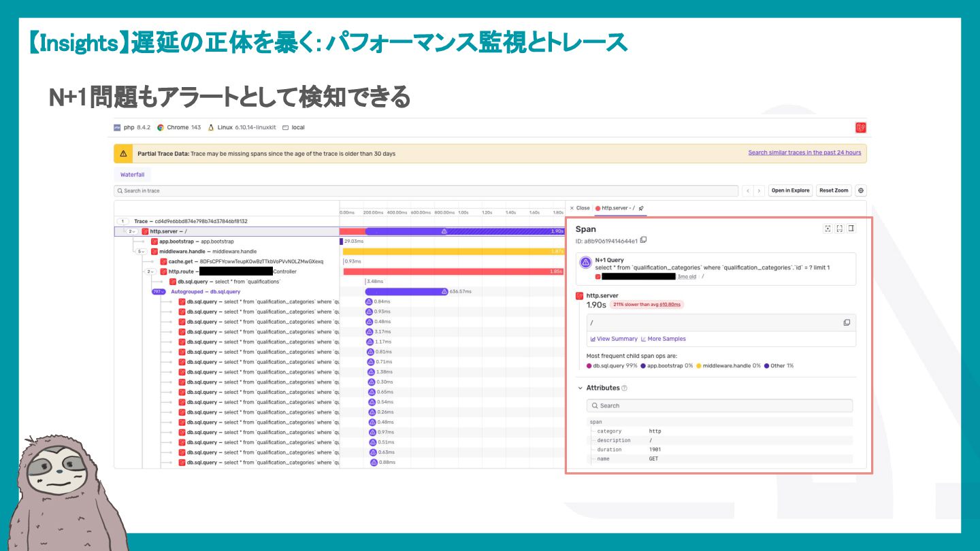Open Search similar traces in the past 24 hours
This screenshot has height=551, width=980.
pos(804,152)
